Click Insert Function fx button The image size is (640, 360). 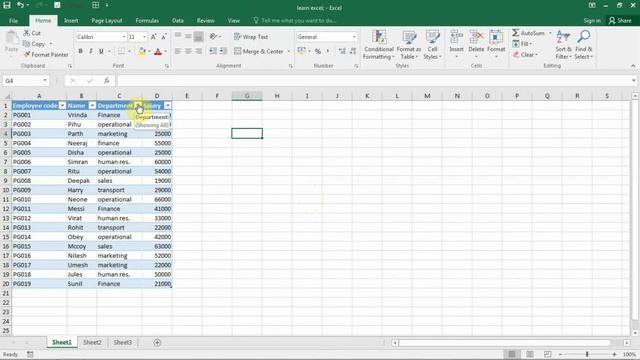coord(107,81)
